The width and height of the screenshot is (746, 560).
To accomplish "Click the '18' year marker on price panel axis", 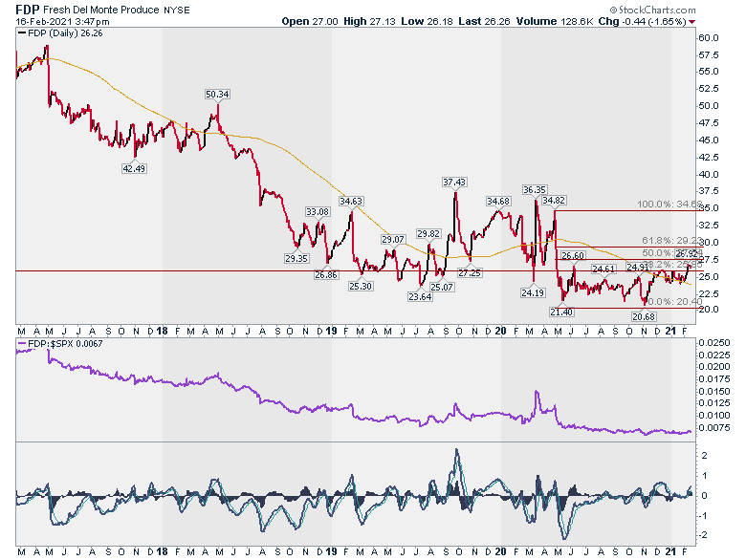I will [x=162, y=331].
